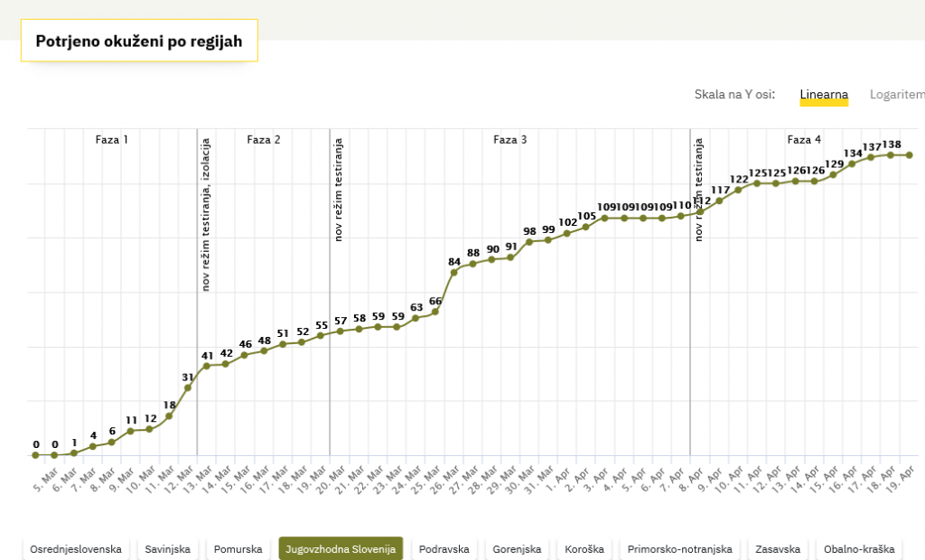Screen dimensions: 925x560
Task: Click the data point labeled 48
Action: click(x=264, y=350)
